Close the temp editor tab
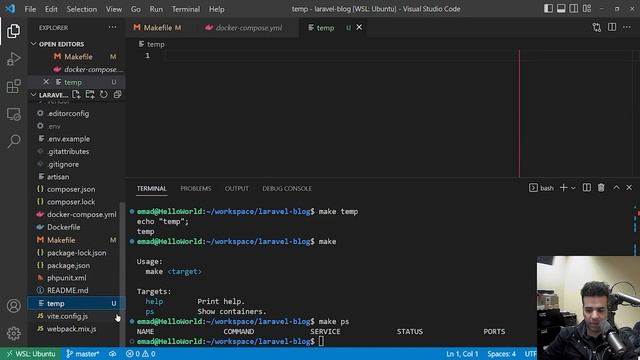Image resolution: width=640 pixels, height=360 pixels. [x=359, y=27]
